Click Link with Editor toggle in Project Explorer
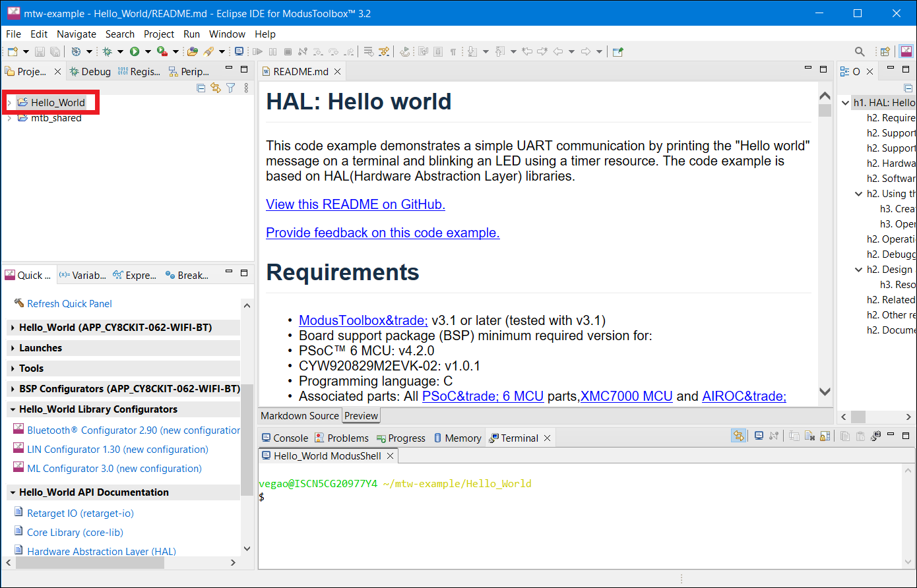 tap(215, 88)
